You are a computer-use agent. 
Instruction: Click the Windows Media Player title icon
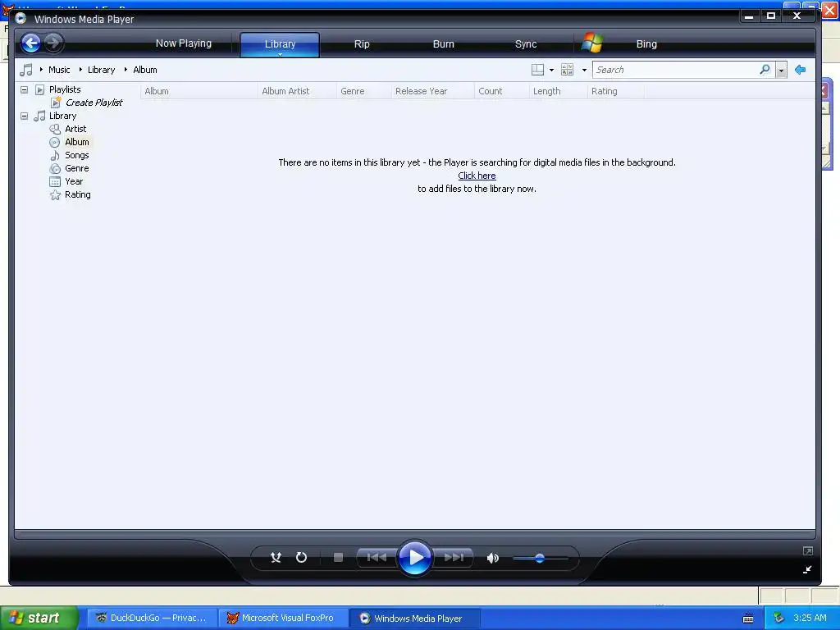click(x=21, y=18)
